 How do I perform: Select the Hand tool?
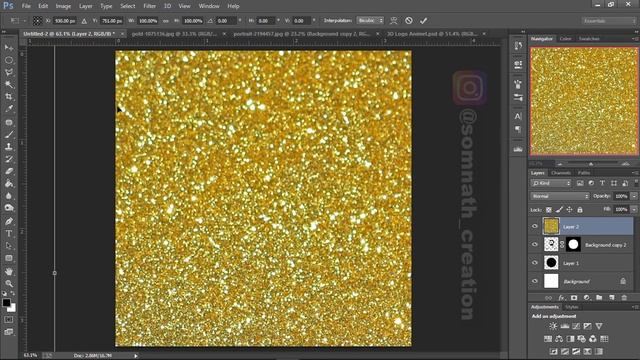coord(9,271)
